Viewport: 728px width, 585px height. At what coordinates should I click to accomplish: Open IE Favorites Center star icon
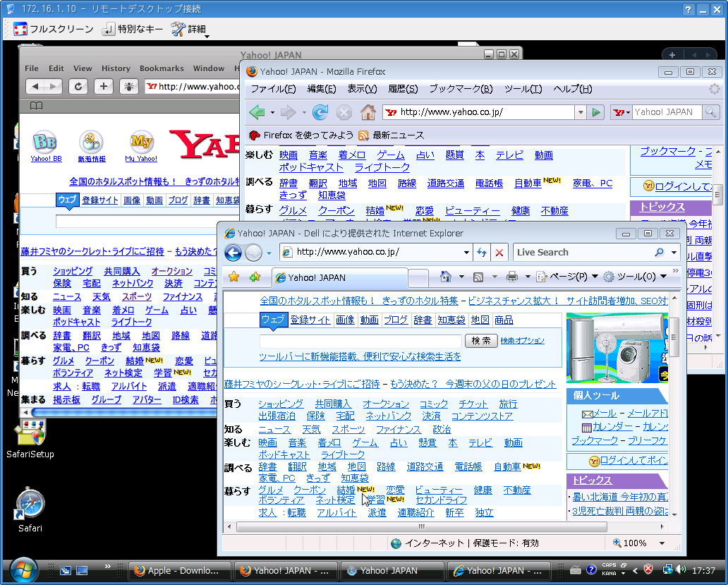pyautogui.click(x=233, y=277)
